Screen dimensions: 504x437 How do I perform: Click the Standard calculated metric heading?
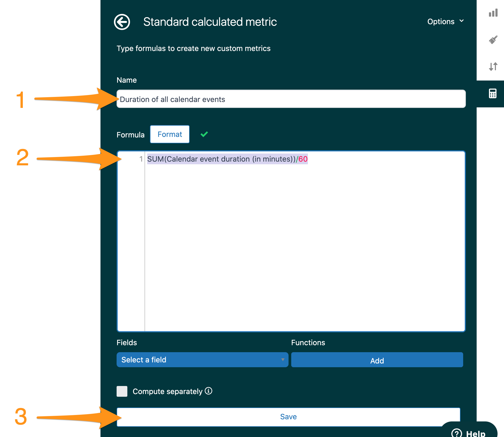(x=210, y=22)
